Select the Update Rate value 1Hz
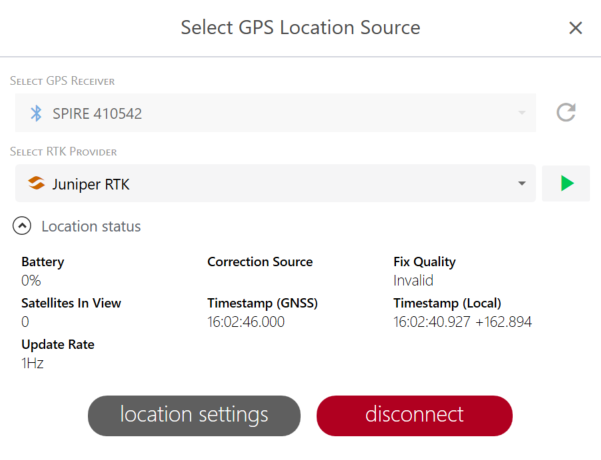The height and width of the screenshot is (460, 601). pos(32,363)
